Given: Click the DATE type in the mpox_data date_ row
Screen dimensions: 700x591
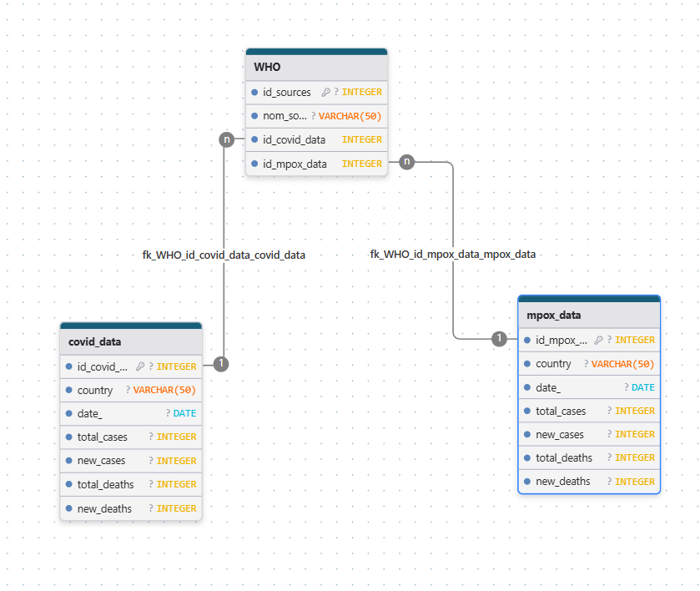Looking at the screenshot, I should pyautogui.click(x=643, y=387).
